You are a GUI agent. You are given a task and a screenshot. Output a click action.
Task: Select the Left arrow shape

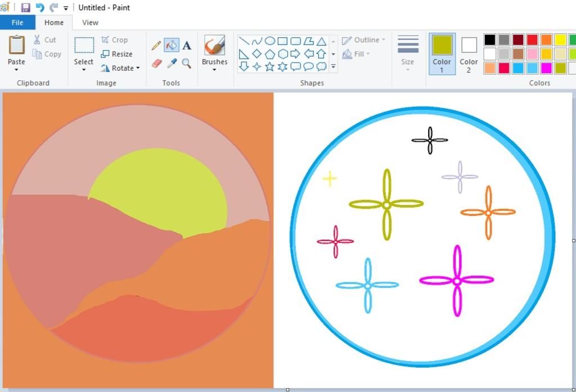(309, 54)
